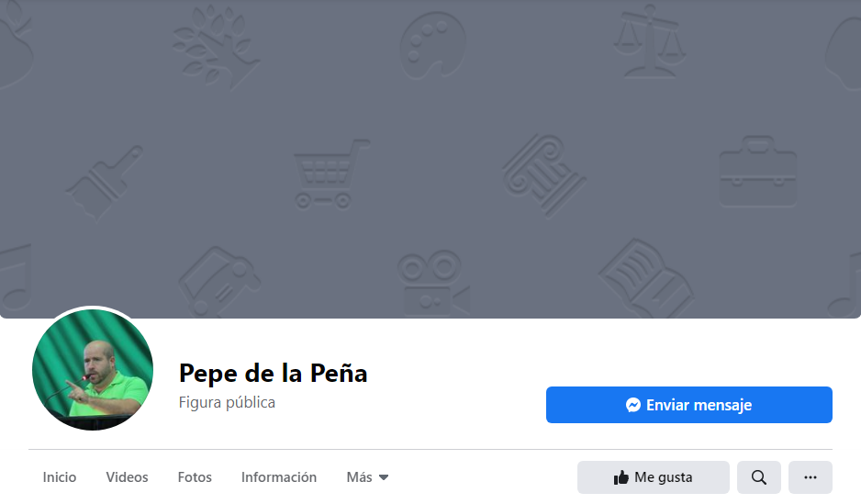Open the three-dots more options menu
This screenshot has height=504, width=861.
[x=810, y=477]
